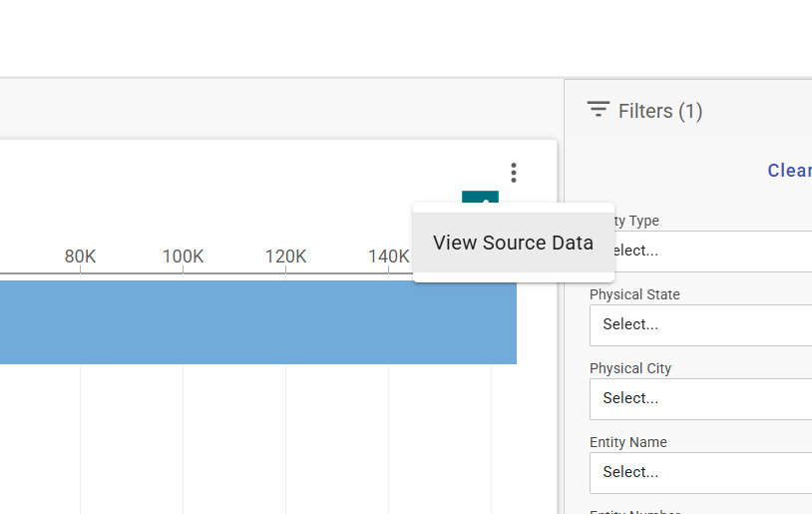Click the Physical State field label
This screenshot has height=514, width=812.
click(634, 294)
